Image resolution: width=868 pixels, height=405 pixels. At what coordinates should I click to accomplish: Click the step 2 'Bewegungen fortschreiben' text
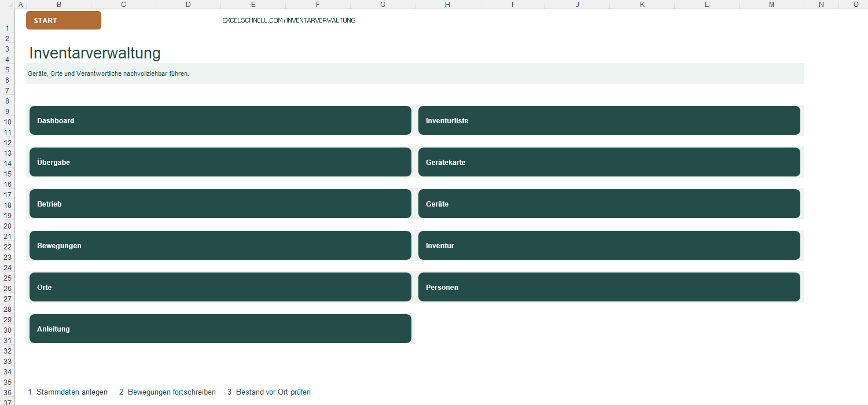167,392
